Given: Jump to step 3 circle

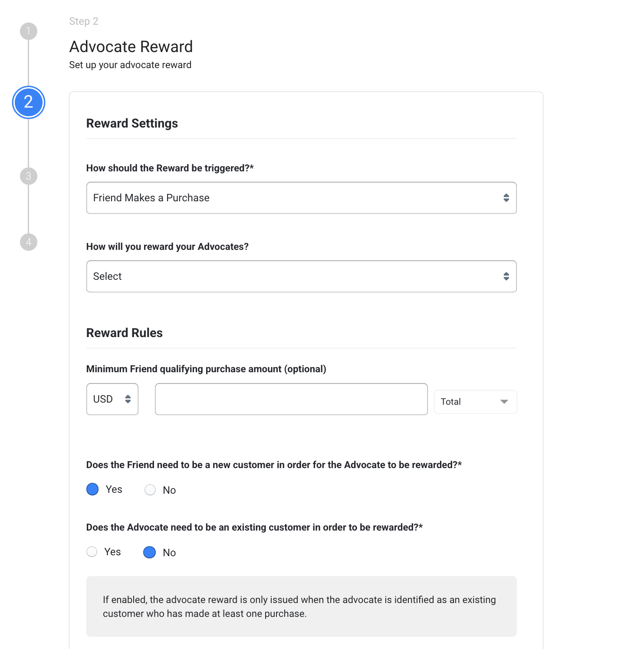Looking at the screenshot, I should point(29,176).
